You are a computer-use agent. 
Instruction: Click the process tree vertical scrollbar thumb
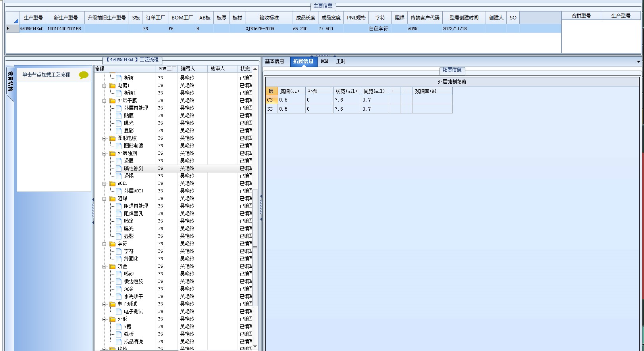point(255,247)
